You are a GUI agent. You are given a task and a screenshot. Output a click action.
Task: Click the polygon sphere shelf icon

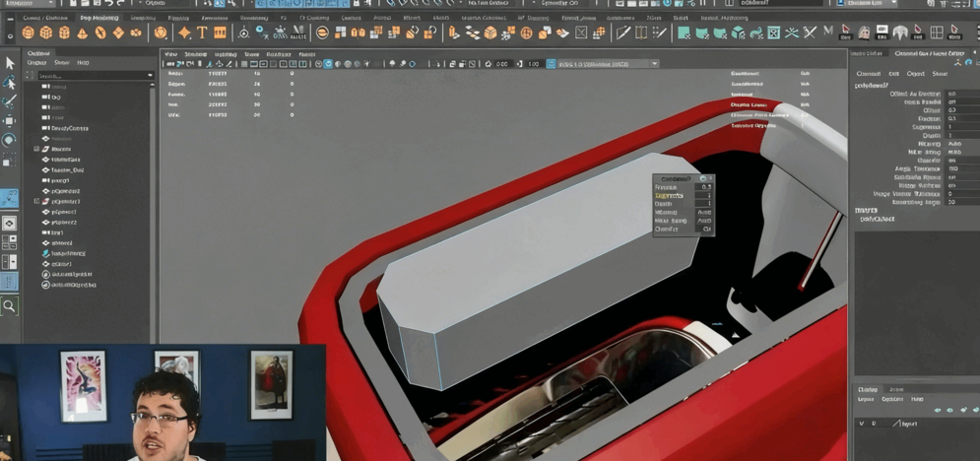[x=29, y=33]
